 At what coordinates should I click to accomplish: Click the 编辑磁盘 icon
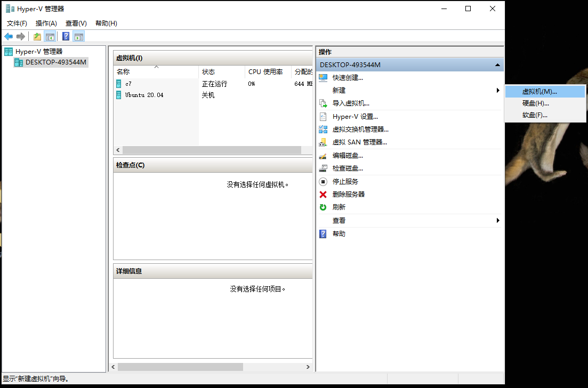[x=323, y=156]
